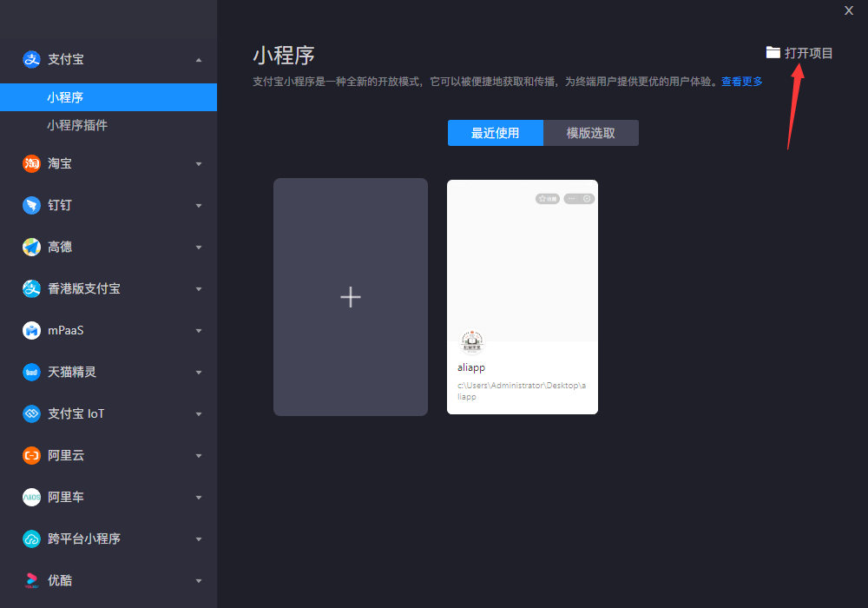
Task: Expand the 优酷 section arrow
Action: click(x=199, y=581)
